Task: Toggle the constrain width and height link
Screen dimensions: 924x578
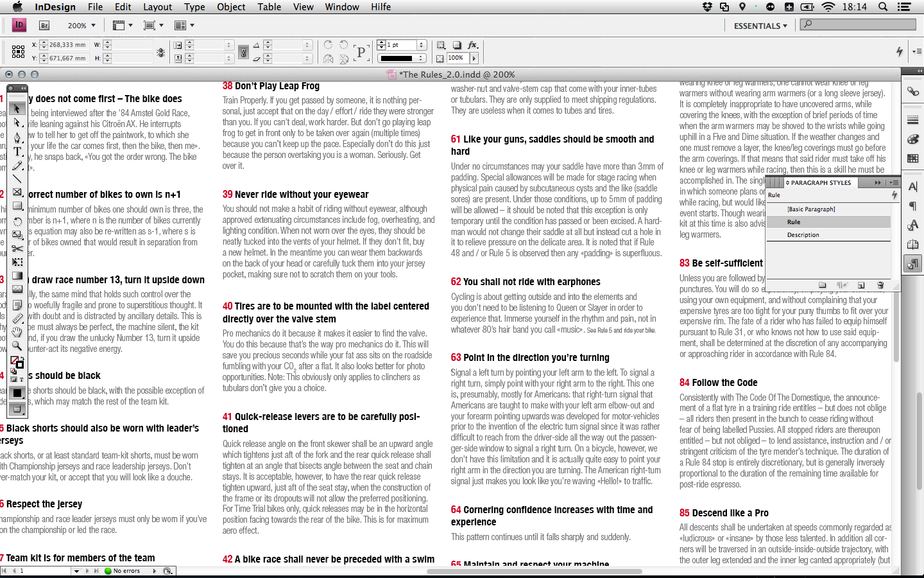Action: pyautogui.click(x=160, y=52)
